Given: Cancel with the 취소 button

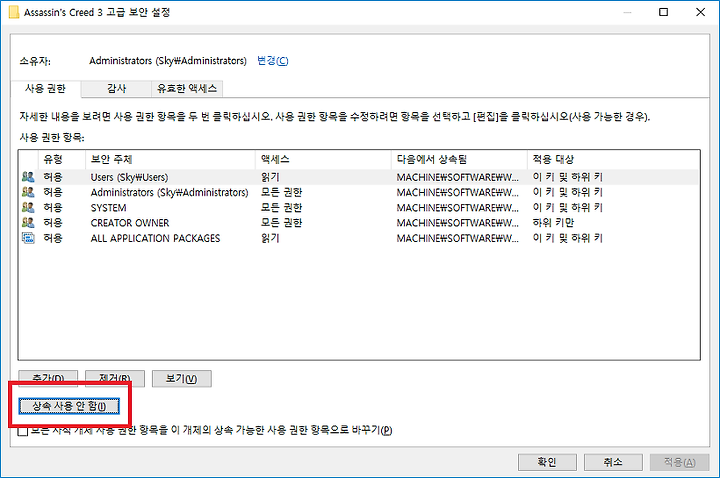Looking at the screenshot, I should tap(613, 462).
